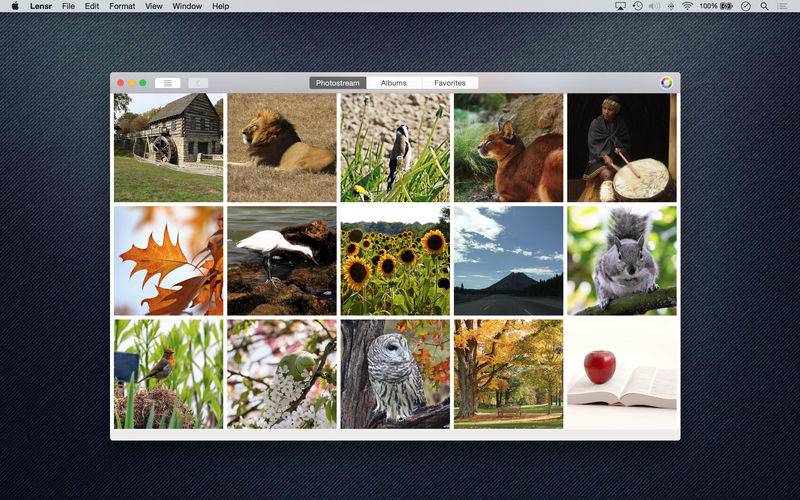Open the File menu
Viewport: 800px width, 500px height.
coord(68,6)
